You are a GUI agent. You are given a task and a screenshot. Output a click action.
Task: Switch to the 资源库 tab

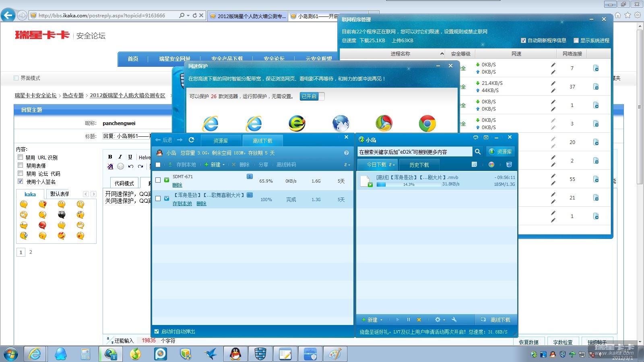(x=221, y=141)
